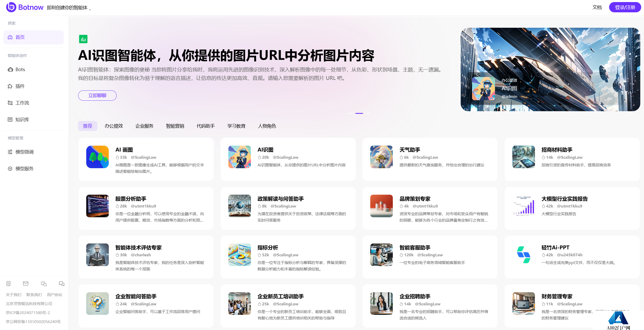Image resolution: width=644 pixels, height=330 pixels.
Task: Select the 智能营销 category tab
Action: point(175,126)
